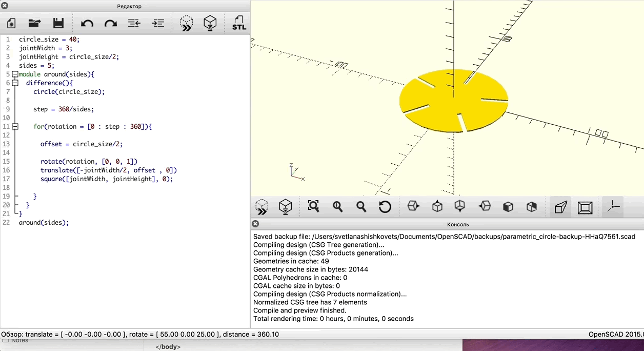Screen dimensions: 644x351
Task: Enable orthogonal projection
Action: (585, 207)
